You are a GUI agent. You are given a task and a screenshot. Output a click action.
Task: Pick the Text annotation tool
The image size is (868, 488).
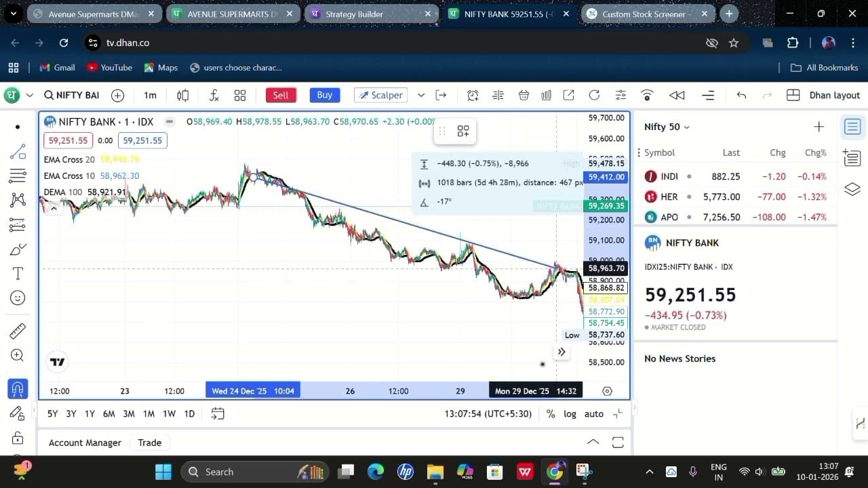coord(18,273)
